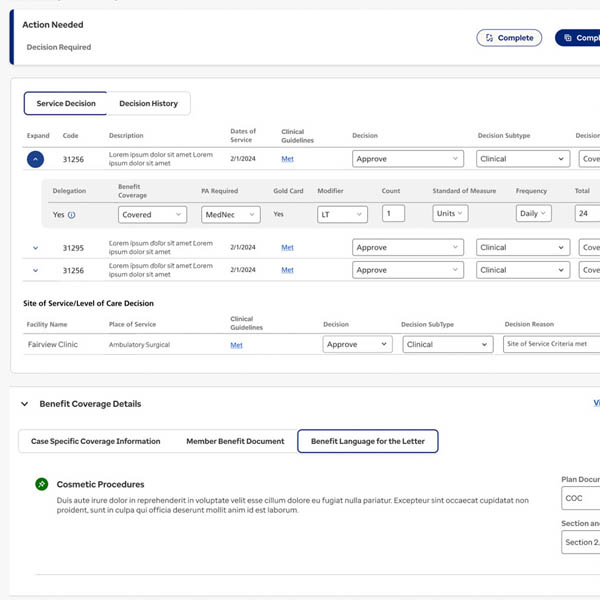Collapse the Benefit Coverage Details section

pyautogui.click(x=25, y=404)
